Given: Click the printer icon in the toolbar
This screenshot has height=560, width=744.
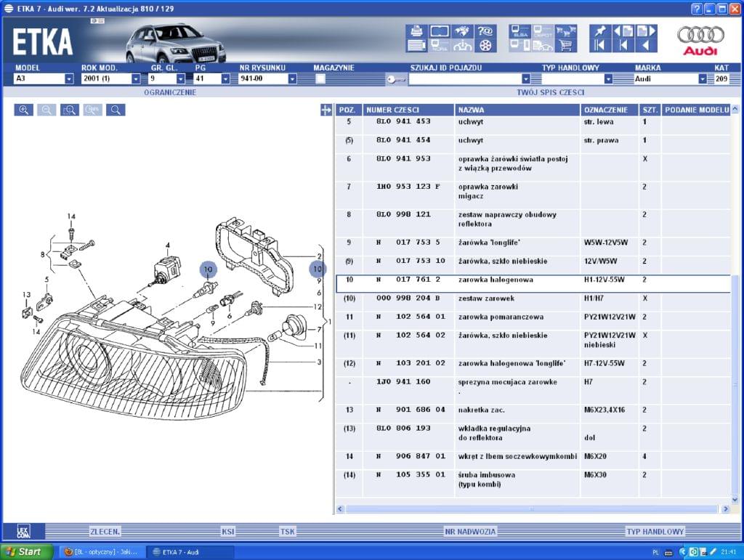Looking at the screenshot, I should [417, 31].
